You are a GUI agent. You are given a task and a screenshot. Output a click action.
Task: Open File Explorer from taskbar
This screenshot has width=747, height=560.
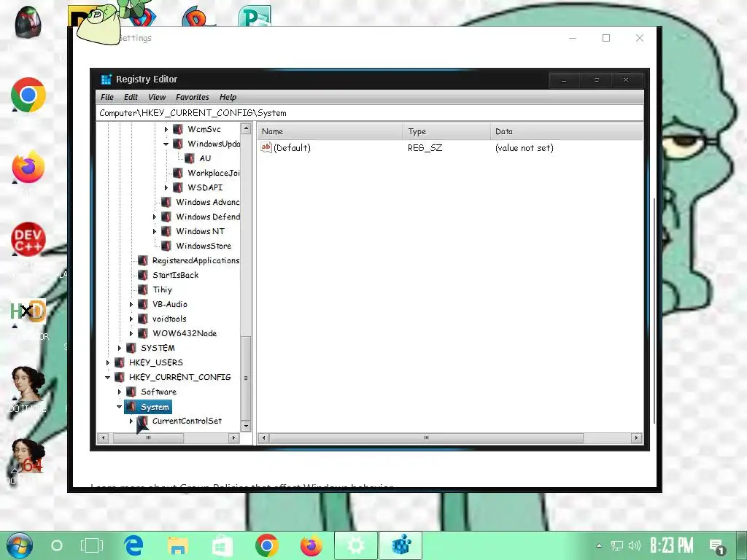(x=178, y=545)
